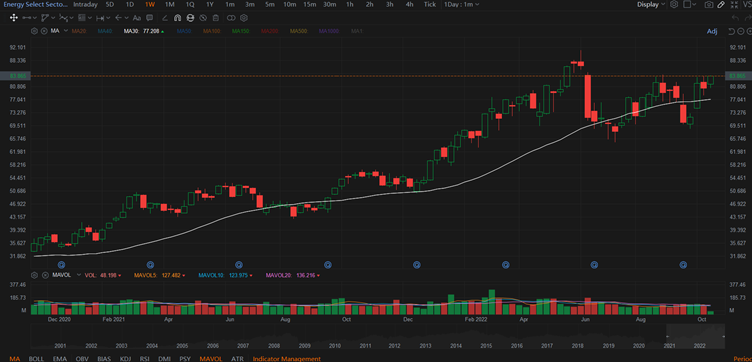Switch to the 5D timeframe
This screenshot has height=362, width=752.
pos(110,4)
